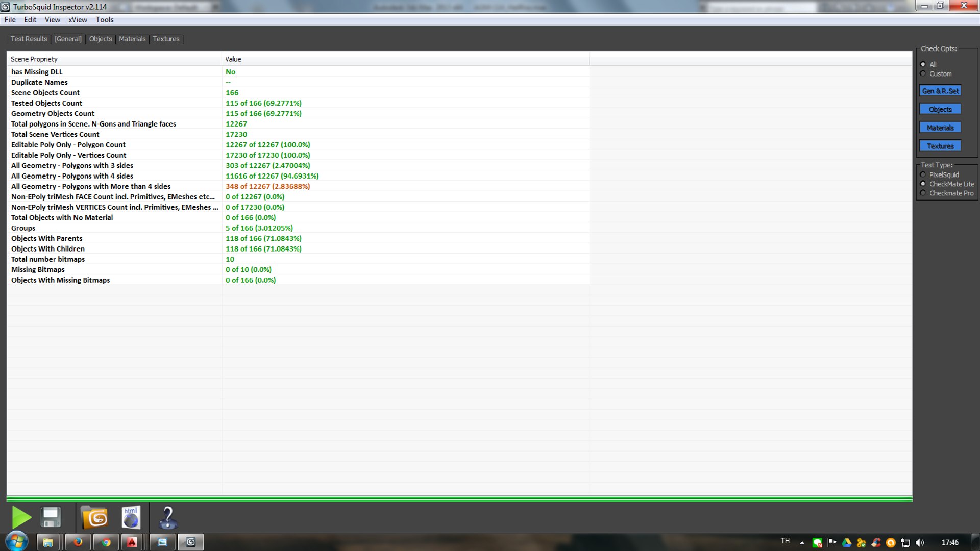Click the blue Textures check button
980x551 pixels.
click(940, 146)
